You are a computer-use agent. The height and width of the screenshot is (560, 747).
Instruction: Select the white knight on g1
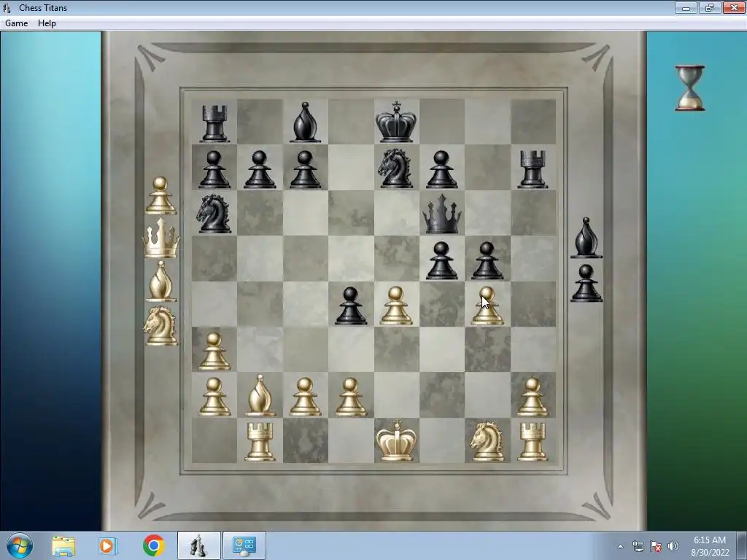(487, 441)
